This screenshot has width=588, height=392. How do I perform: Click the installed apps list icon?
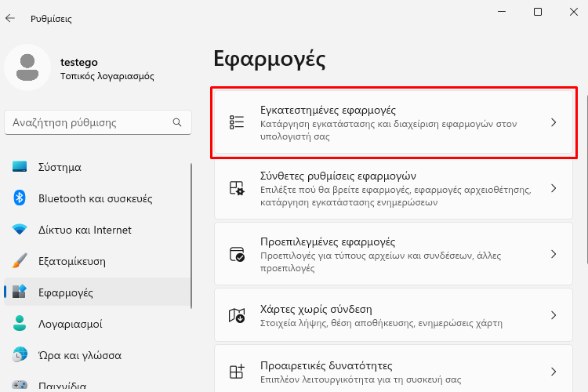(237, 122)
